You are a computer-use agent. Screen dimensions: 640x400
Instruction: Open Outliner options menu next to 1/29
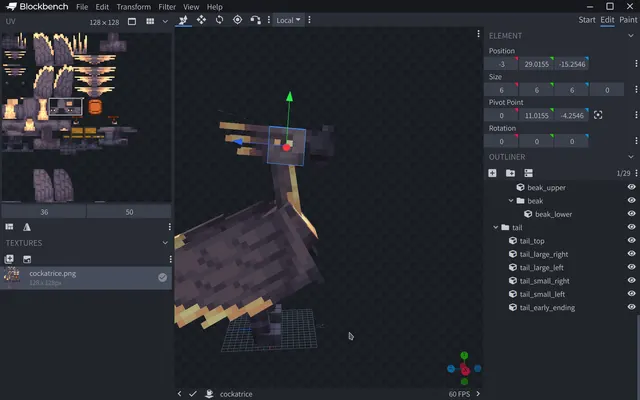[636, 173]
